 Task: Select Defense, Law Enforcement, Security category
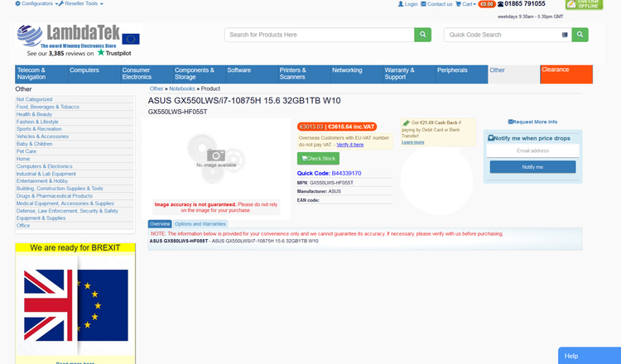click(x=67, y=214)
